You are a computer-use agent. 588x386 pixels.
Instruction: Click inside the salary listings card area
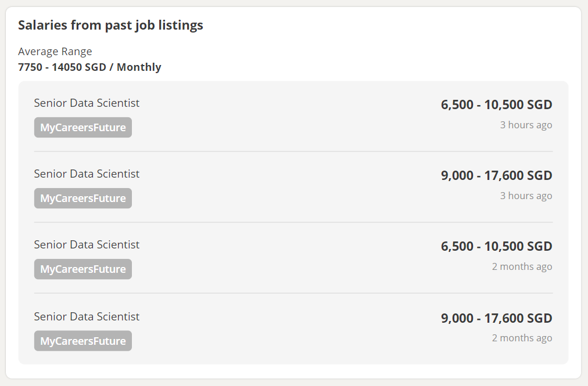[x=293, y=223]
